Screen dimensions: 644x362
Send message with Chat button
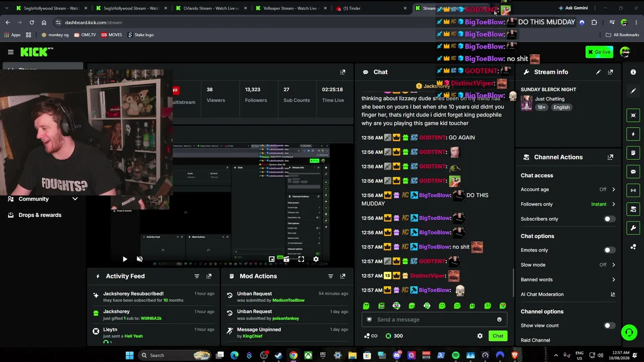point(498,336)
